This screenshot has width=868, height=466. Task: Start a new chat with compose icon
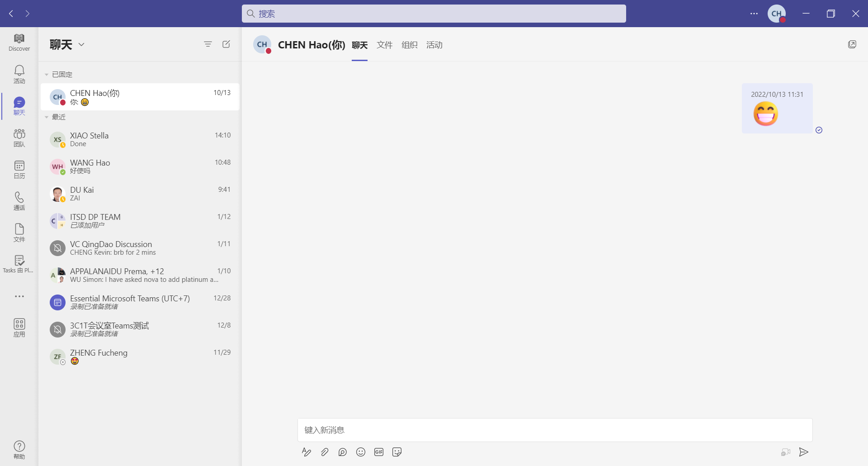tap(226, 44)
